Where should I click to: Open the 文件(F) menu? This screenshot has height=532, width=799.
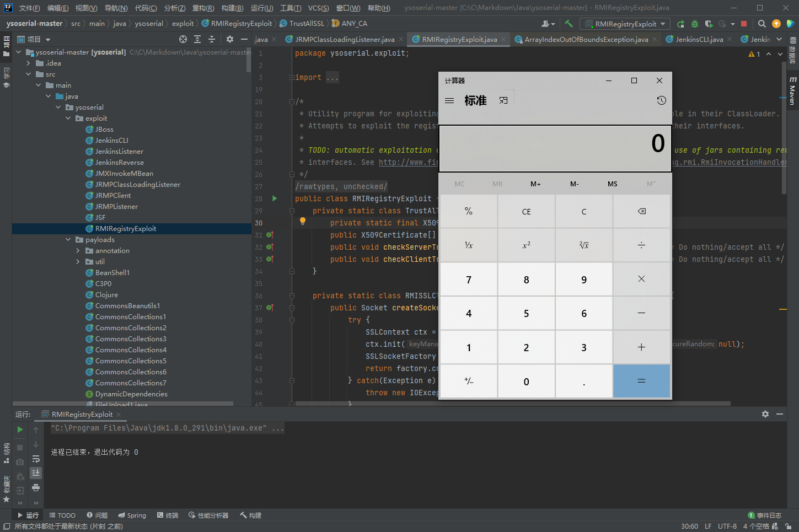29,8
